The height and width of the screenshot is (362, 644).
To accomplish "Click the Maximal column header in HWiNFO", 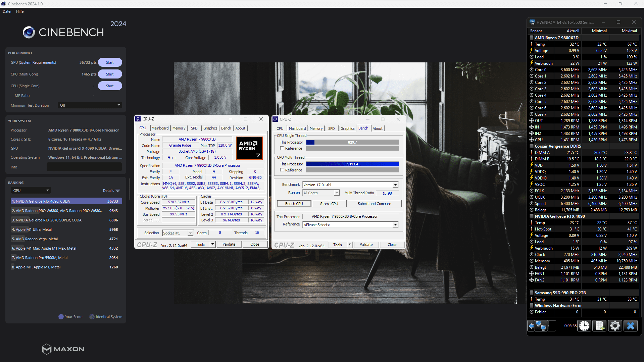I will click(x=629, y=31).
